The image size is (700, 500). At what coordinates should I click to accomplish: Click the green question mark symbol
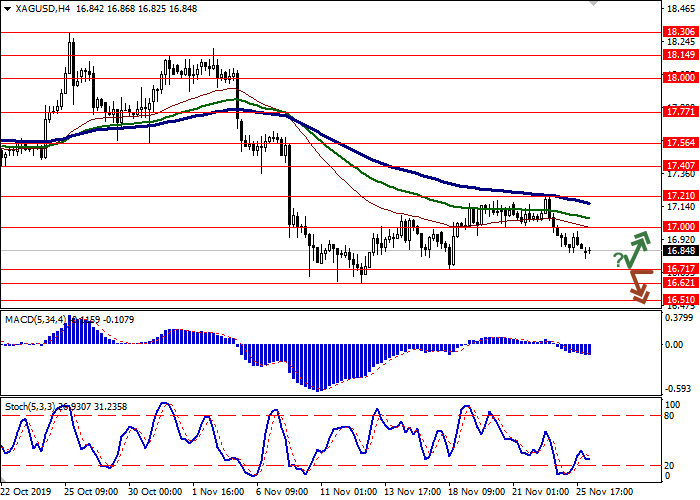(618, 260)
